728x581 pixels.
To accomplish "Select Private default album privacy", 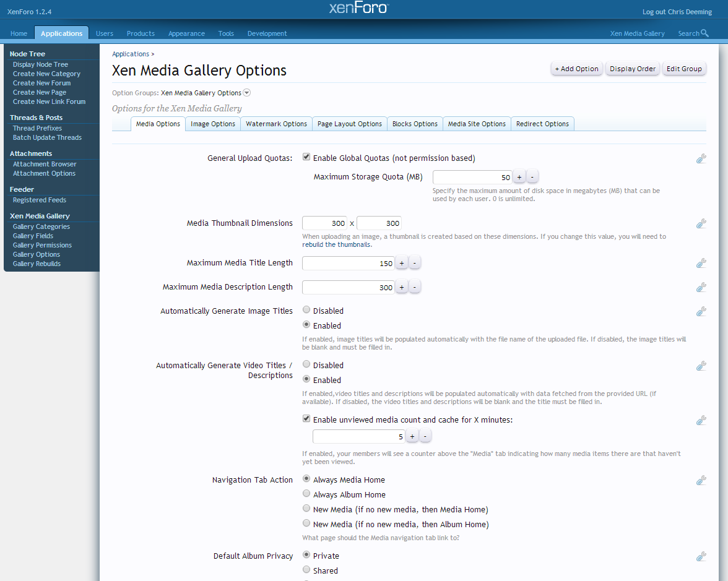I will pyautogui.click(x=306, y=554).
